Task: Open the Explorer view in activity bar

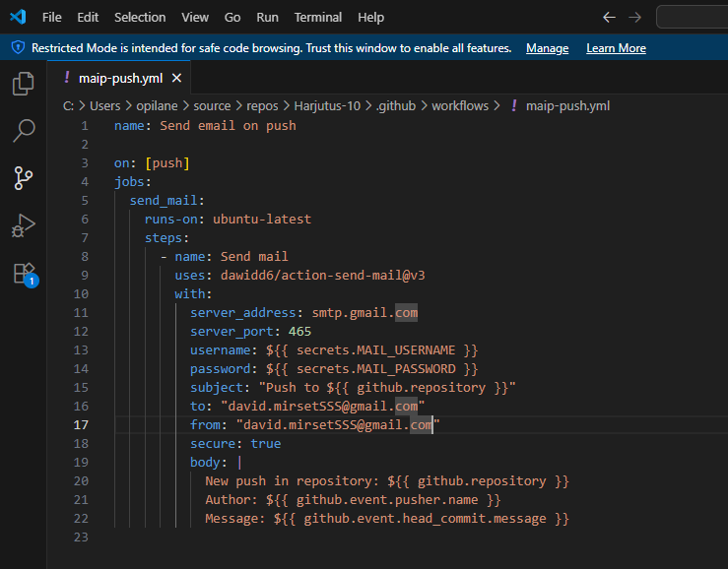Action: click(24, 85)
